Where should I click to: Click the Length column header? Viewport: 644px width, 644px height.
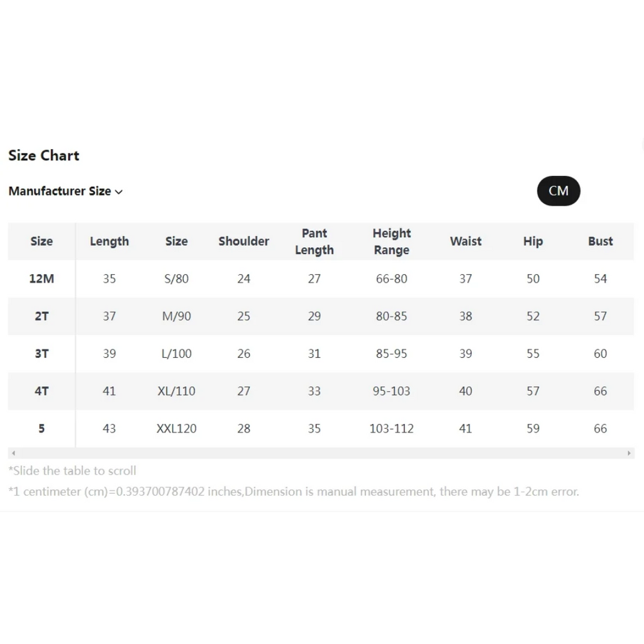tap(109, 241)
